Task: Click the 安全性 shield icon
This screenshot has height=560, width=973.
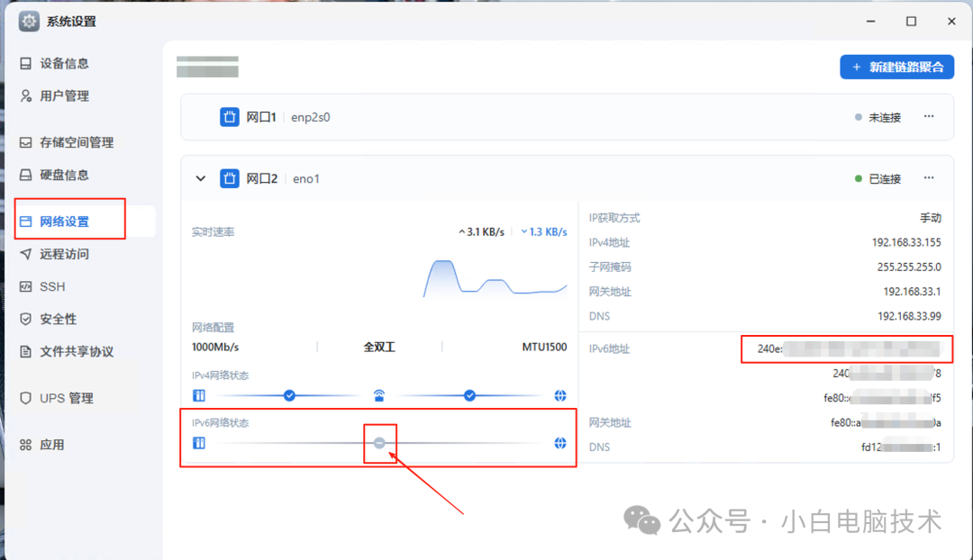Action: [25, 320]
